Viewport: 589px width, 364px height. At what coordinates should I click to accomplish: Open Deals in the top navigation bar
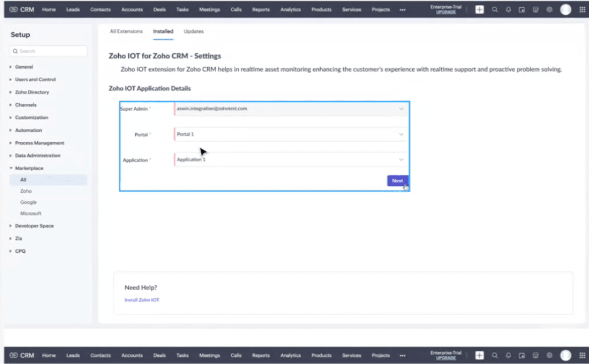[159, 10]
